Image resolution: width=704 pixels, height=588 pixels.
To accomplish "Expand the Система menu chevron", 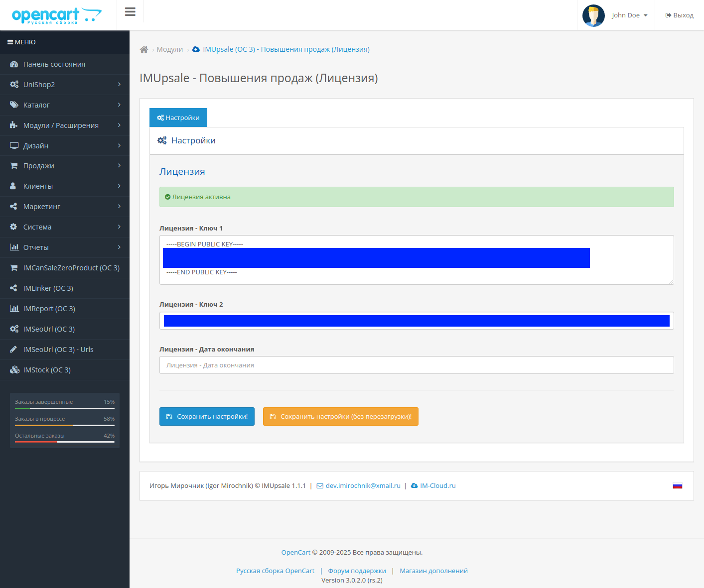I will pyautogui.click(x=119, y=227).
